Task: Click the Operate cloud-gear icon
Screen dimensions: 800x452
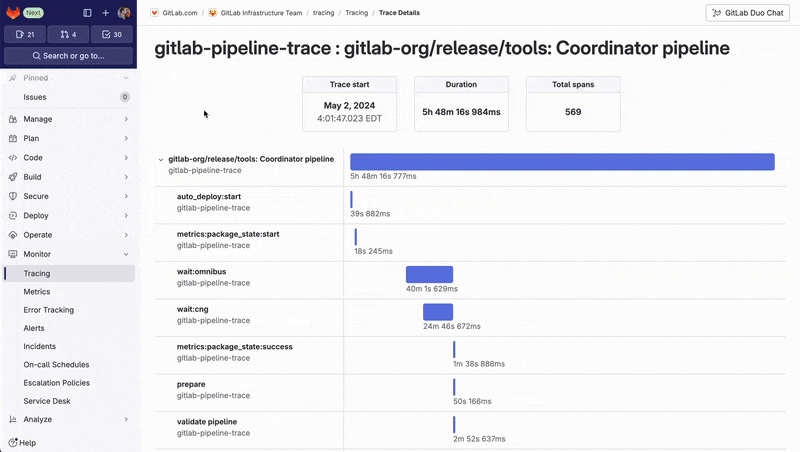Action: pyautogui.click(x=13, y=235)
